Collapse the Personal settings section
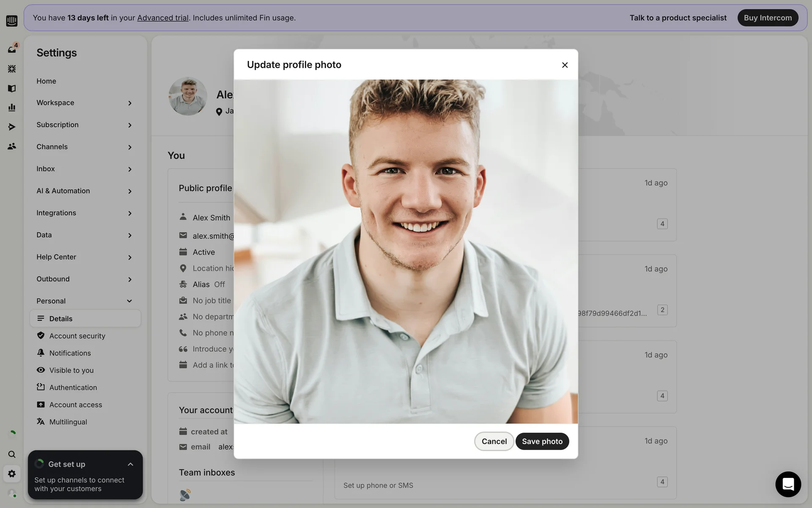812x508 pixels. coord(85,301)
